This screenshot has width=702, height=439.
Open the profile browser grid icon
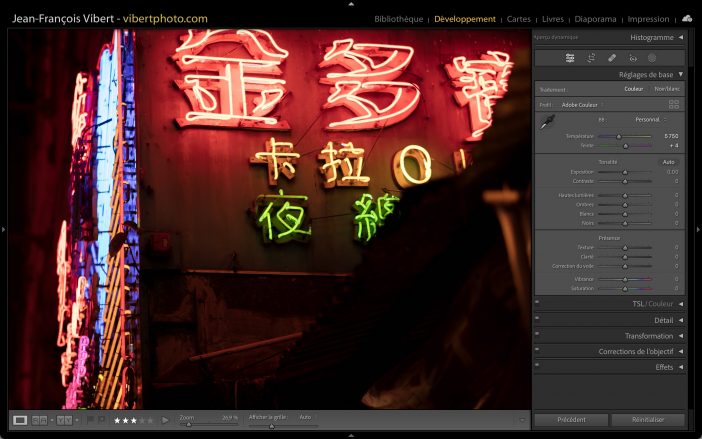[674, 104]
